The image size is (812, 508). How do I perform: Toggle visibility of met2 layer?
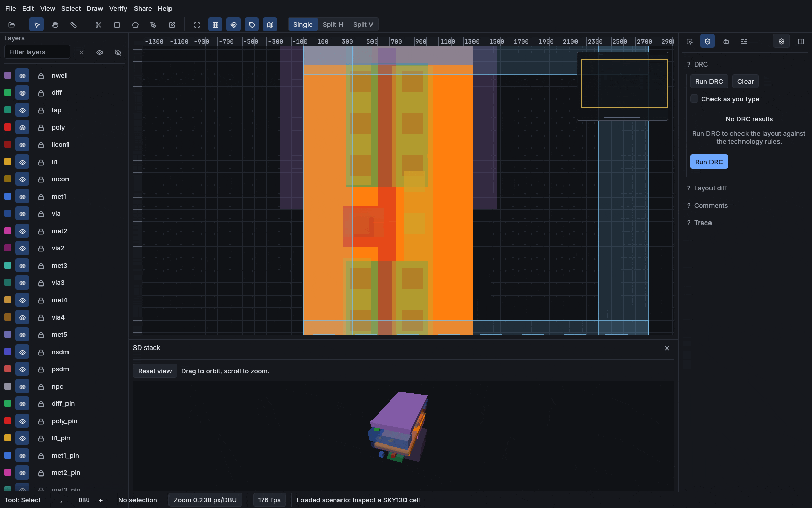[22, 231]
